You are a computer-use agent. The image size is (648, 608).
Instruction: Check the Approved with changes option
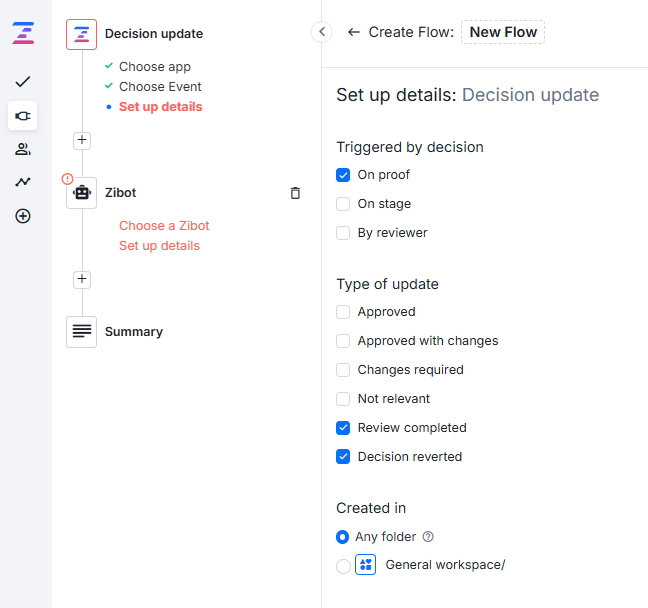(343, 341)
